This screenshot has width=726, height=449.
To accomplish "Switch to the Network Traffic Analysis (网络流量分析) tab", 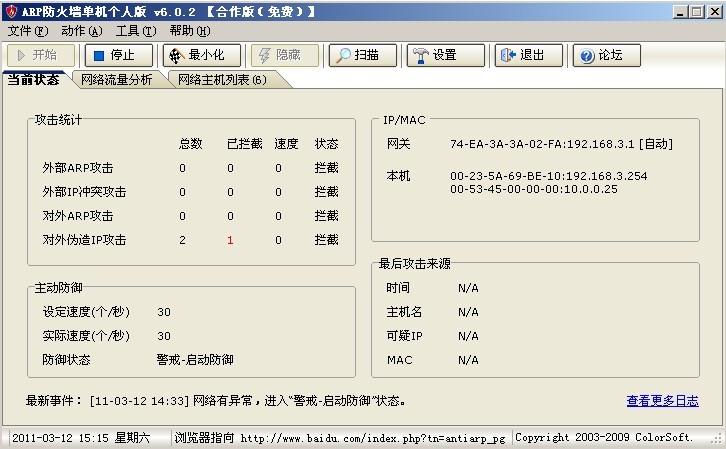I will coord(117,80).
